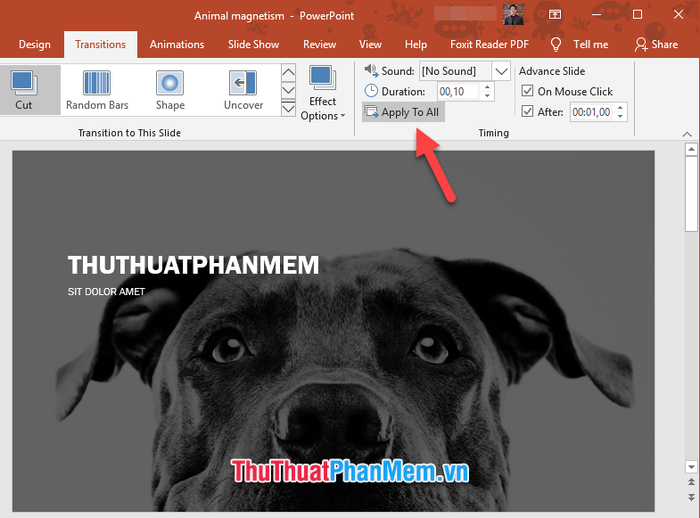Click the After time field
The height and width of the screenshot is (518, 700).
click(x=592, y=112)
